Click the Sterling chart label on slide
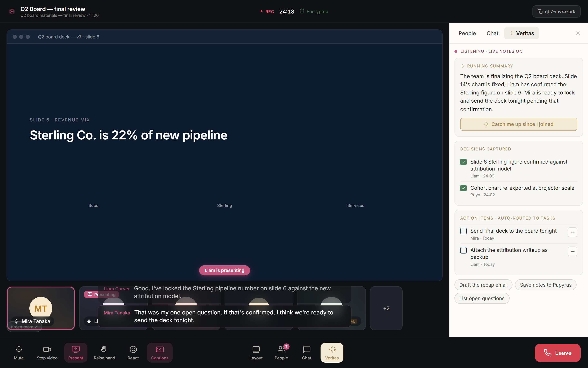The image size is (588, 368). pyautogui.click(x=224, y=205)
